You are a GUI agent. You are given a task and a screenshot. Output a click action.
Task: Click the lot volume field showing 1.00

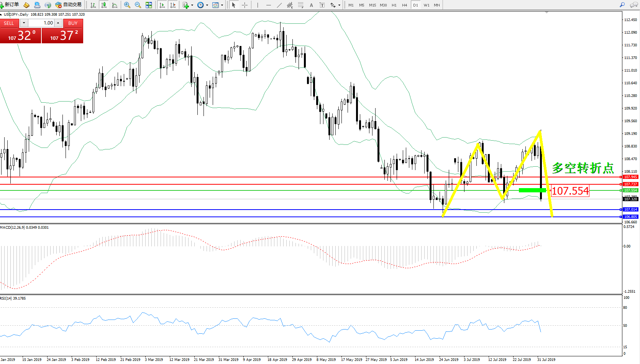(42, 23)
